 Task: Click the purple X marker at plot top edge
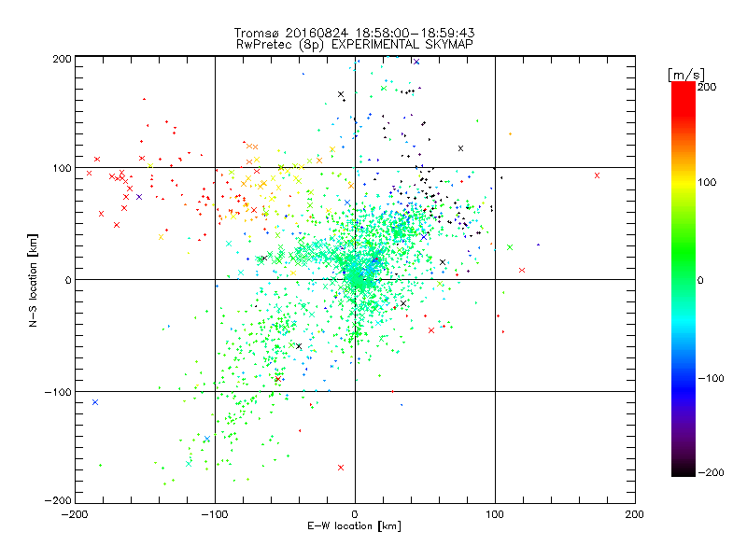point(416,62)
